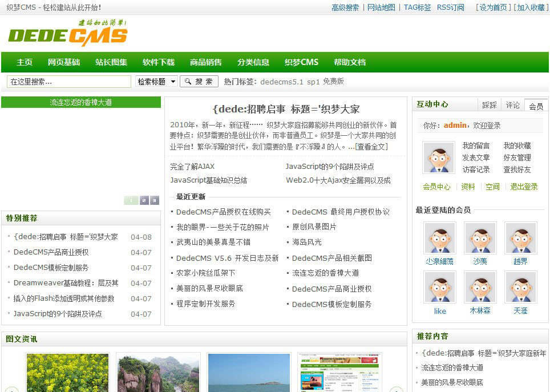Open 发表文章 in the member panel
The image size is (550, 392).
click(476, 157)
